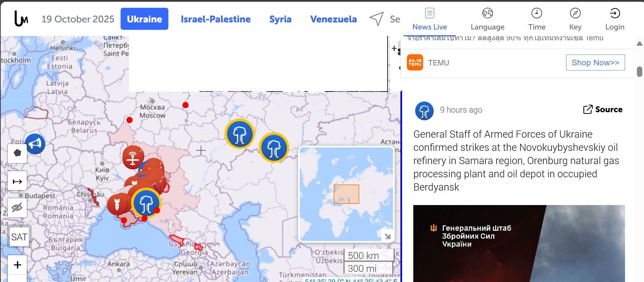The width and height of the screenshot is (644, 282).
Task: Open the Syria map tab
Action: 281,19
